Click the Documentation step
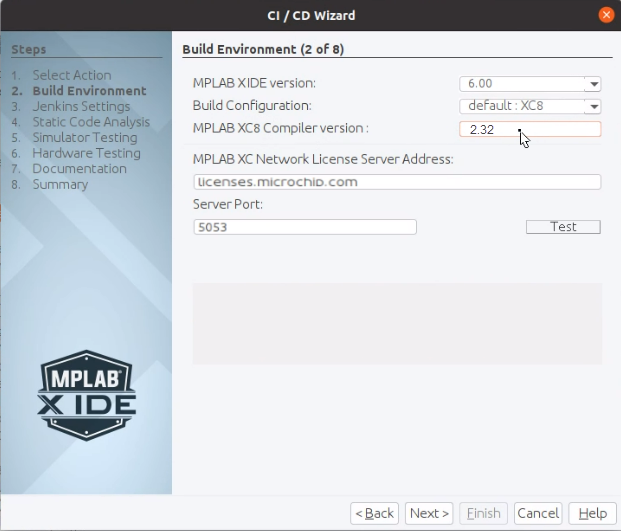 79,169
